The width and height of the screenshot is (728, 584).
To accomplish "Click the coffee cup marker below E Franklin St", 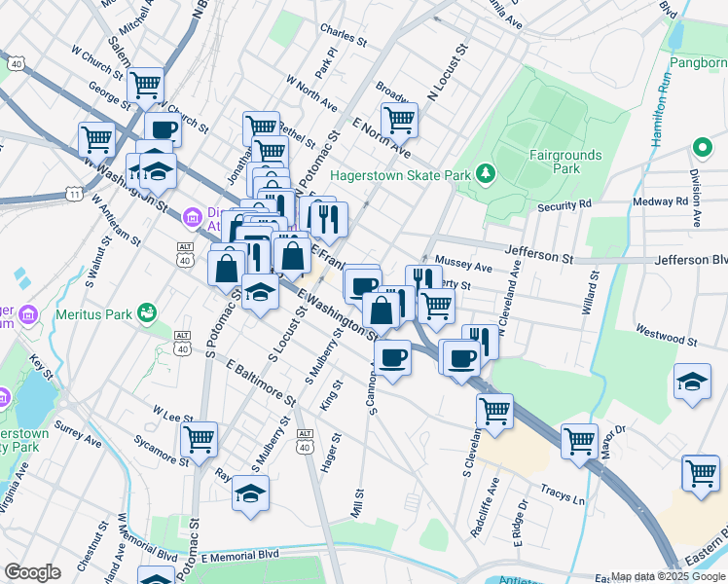I will click(x=364, y=284).
